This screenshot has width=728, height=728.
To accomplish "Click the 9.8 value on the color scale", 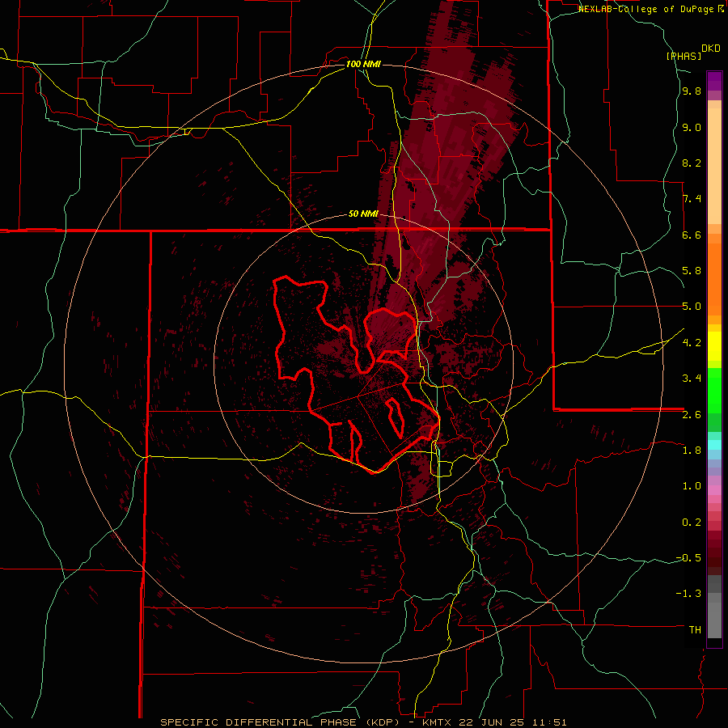I will point(692,91).
